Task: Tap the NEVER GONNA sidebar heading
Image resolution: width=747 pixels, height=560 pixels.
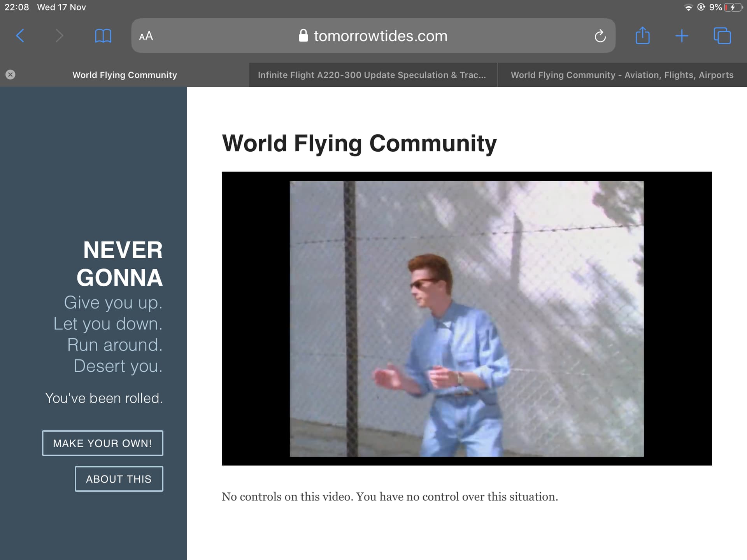Action: pos(119,264)
